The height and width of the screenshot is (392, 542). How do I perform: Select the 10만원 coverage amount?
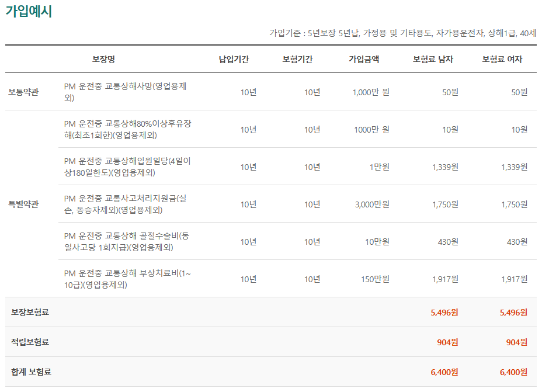click(x=377, y=242)
